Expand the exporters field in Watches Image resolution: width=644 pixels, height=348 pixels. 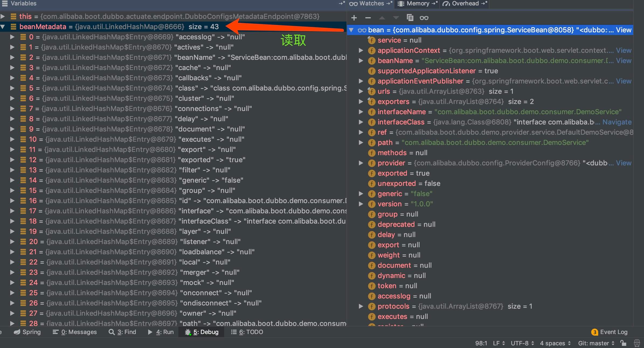361,102
